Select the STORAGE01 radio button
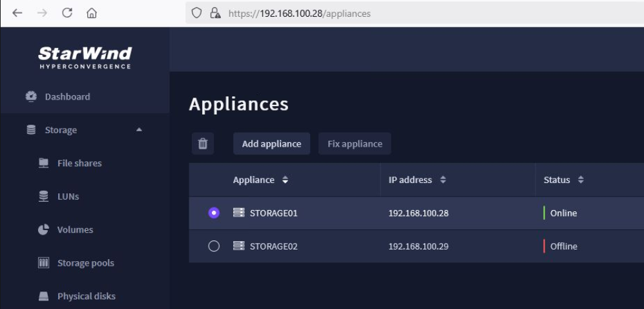644x309 pixels. click(x=214, y=213)
